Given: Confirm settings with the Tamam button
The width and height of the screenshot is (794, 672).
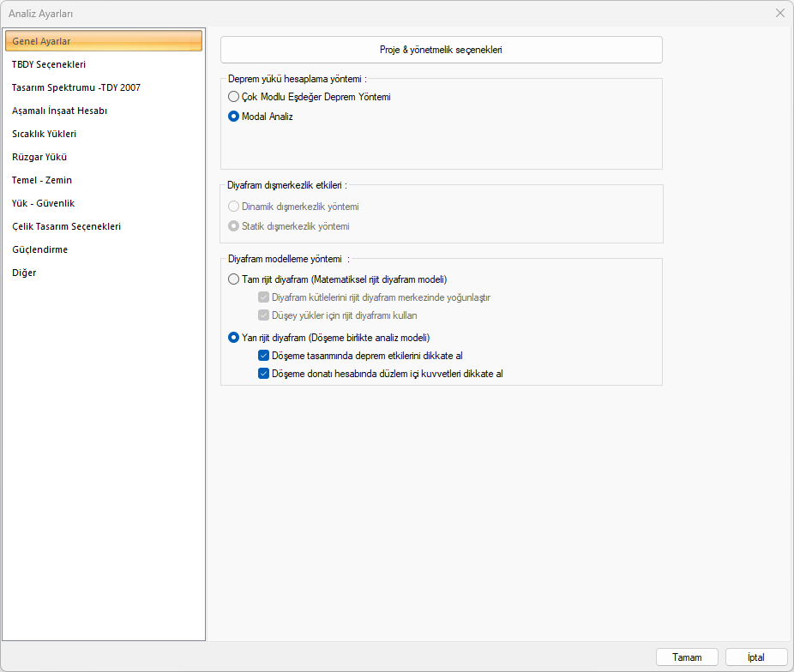Looking at the screenshot, I should pos(687,657).
